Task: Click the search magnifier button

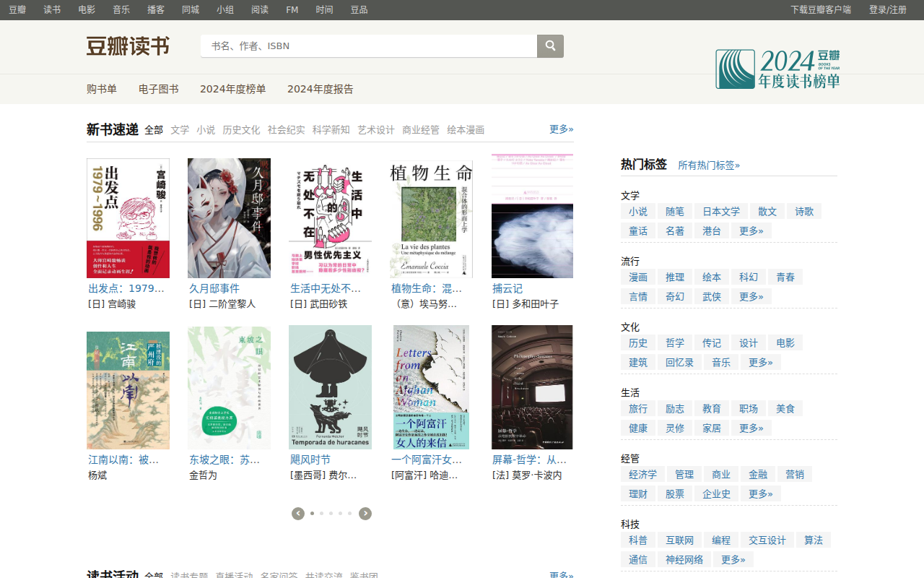Action: pyautogui.click(x=550, y=46)
